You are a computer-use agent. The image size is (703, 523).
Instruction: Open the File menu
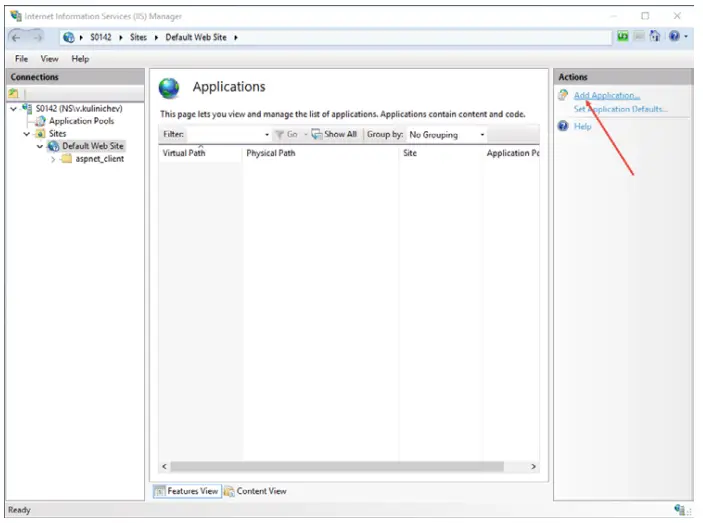point(21,59)
